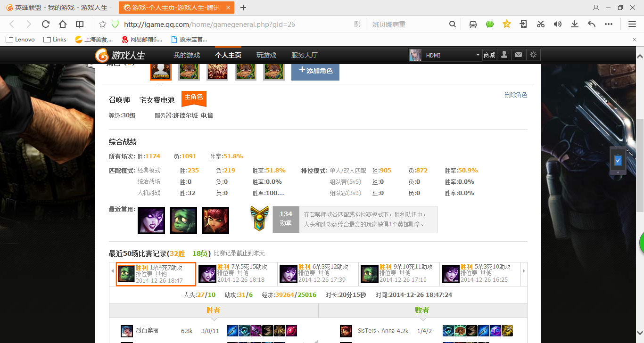Screen dimensions: 644x343
Task: Open the Lenovo bookmark folder
Action: (20, 40)
